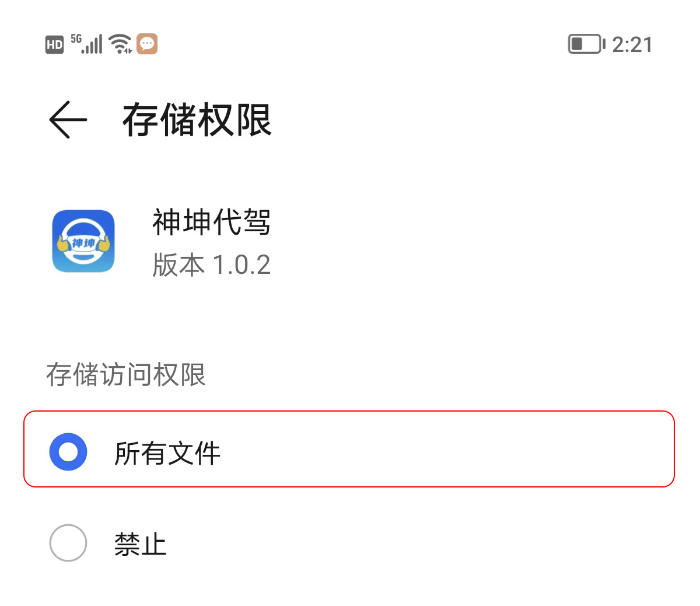Tap the 1.0.2 version number
Image resolution: width=700 pixels, height=606 pixels.
(x=242, y=266)
